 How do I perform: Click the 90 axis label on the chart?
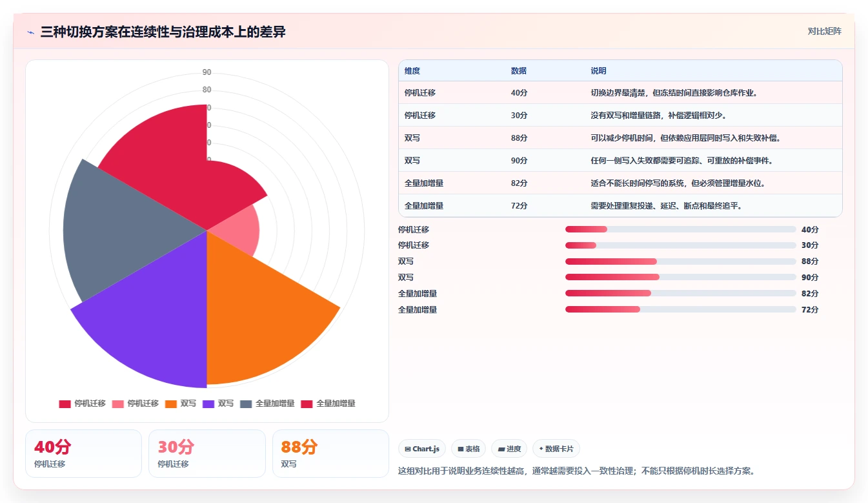(207, 72)
